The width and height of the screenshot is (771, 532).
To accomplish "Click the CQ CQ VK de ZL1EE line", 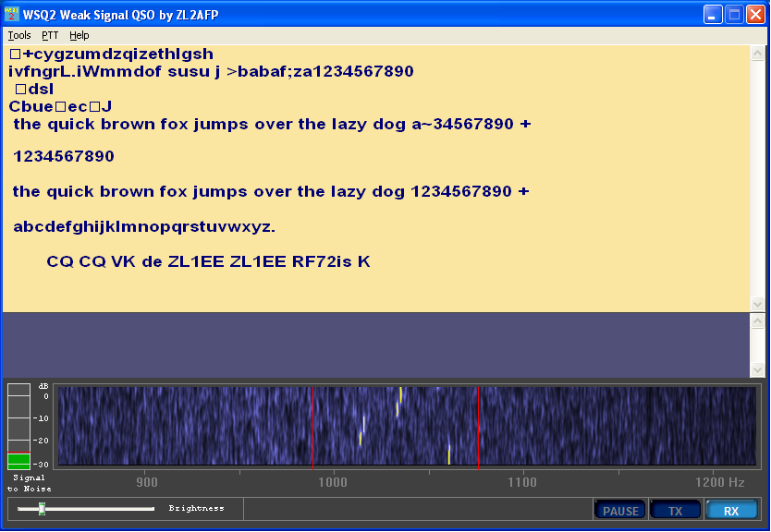I will pyautogui.click(x=208, y=261).
